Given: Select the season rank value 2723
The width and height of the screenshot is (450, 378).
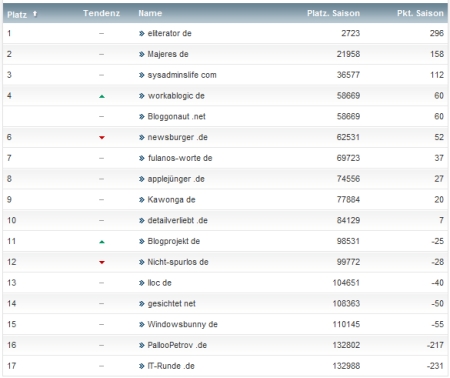Looking at the screenshot, I should click(350, 33).
